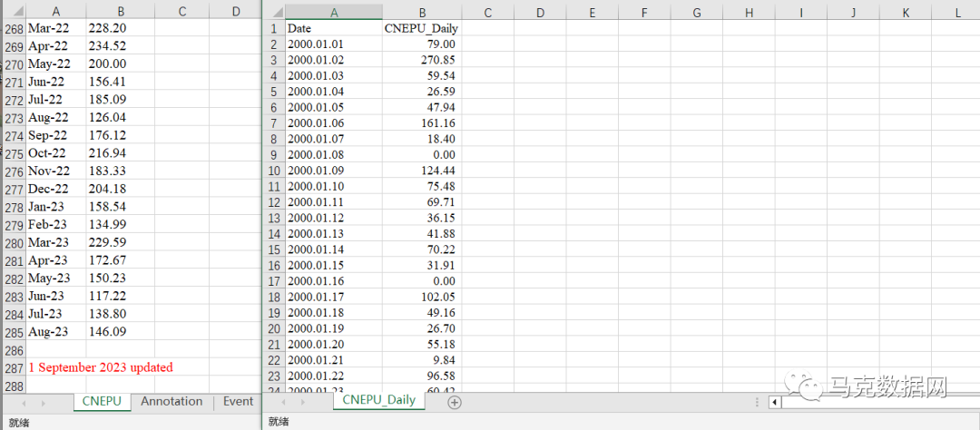
Task: Click previous-sheet arrow in CNEPU_Daily window
Action: [284, 403]
